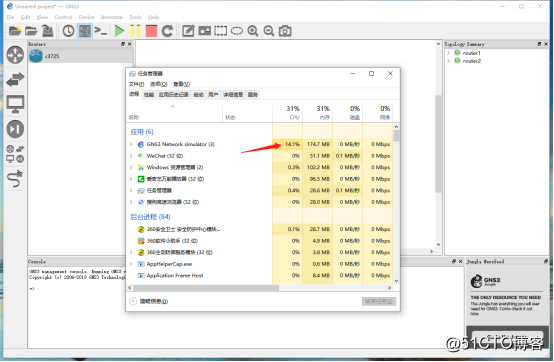Open the snapshot manager clock icon
The width and height of the screenshot is (554, 362).
pyautogui.click(x=68, y=31)
